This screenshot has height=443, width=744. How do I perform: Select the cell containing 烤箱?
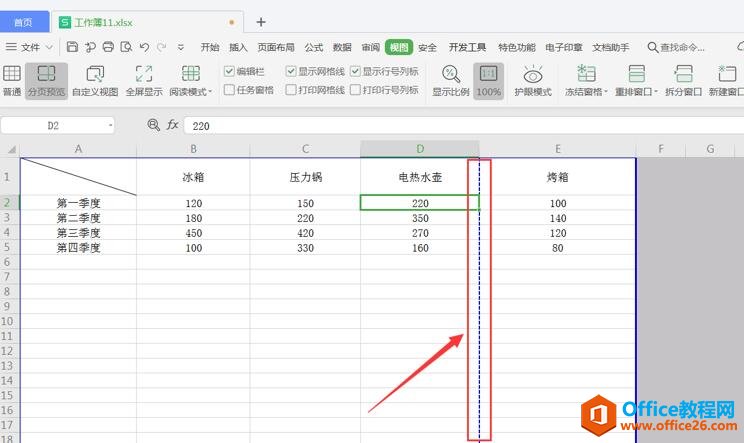click(x=558, y=177)
